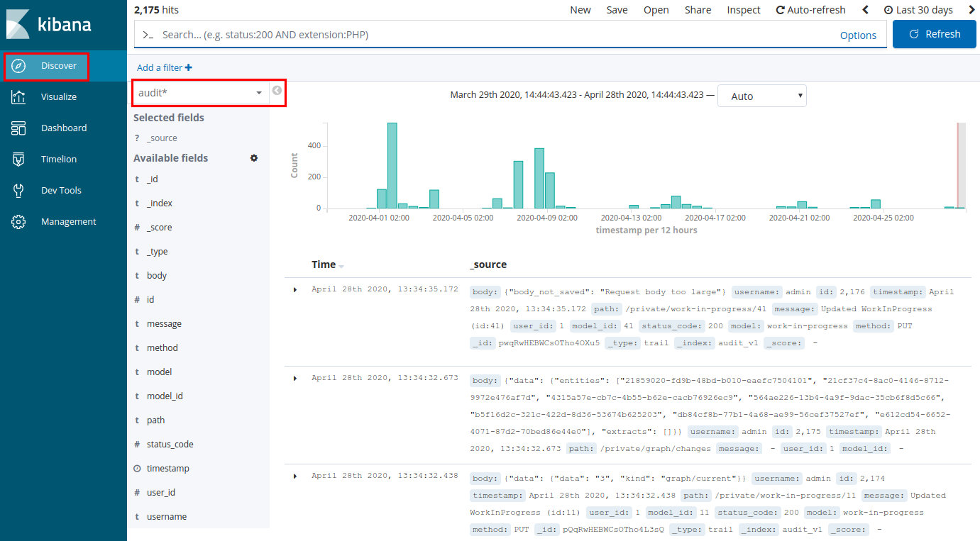Click the tallest histogram bar near 2020-04-01
The height and width of the screenshot is (541, 980).
[392, 165]
